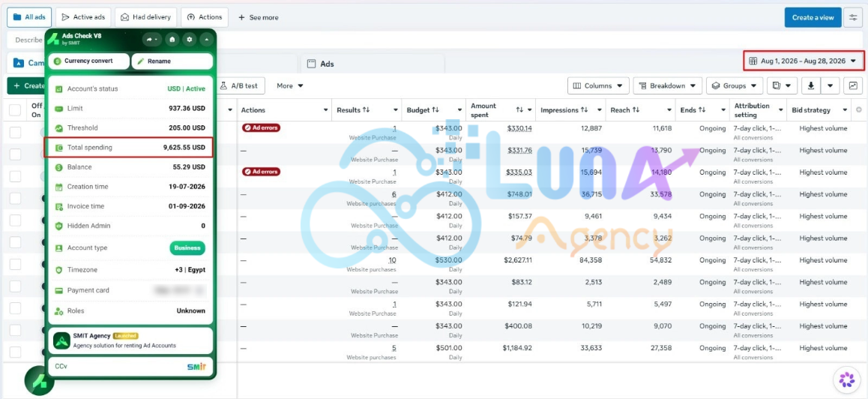Click the Timezone shield icon
This screenshot has height=399, width=868.
click(x=58, y=270)
